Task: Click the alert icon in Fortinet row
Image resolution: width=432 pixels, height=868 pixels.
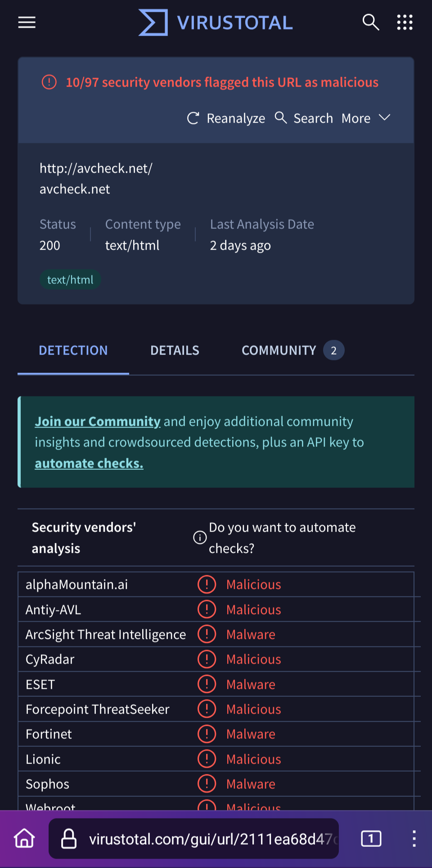Action: coord(207,734)
